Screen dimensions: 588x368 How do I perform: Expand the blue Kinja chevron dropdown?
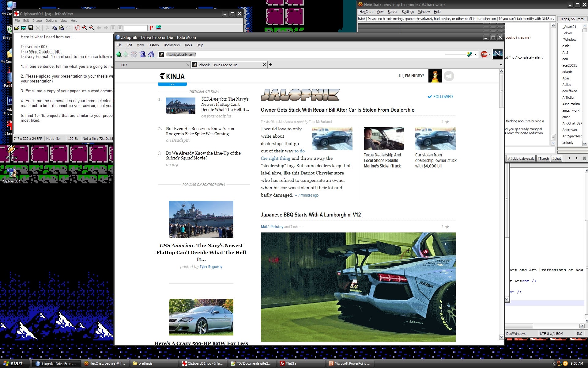(x=172, y=84)
